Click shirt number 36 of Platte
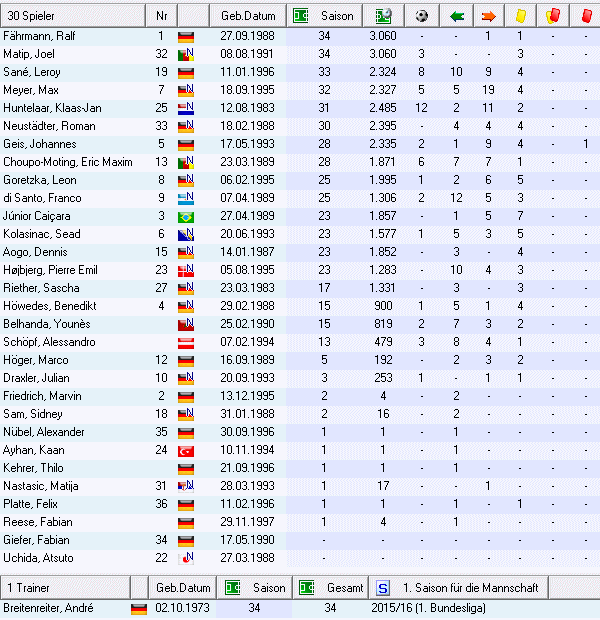This screenshot has width=600, height=620. [161, 504]
